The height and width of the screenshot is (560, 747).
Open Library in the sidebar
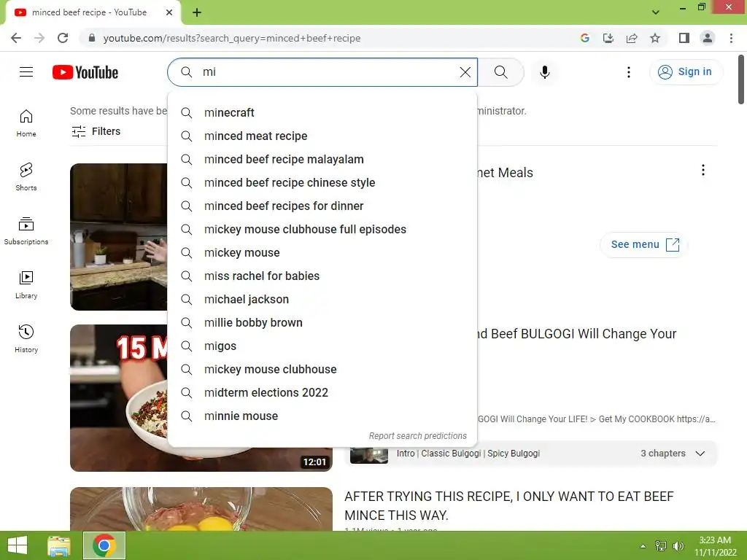(26, 285)
